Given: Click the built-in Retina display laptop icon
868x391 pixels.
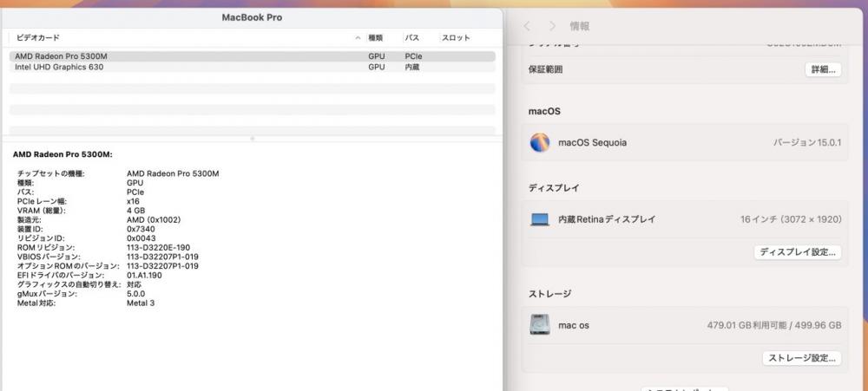Looking at the screenshot, I should tap(540, 219).
